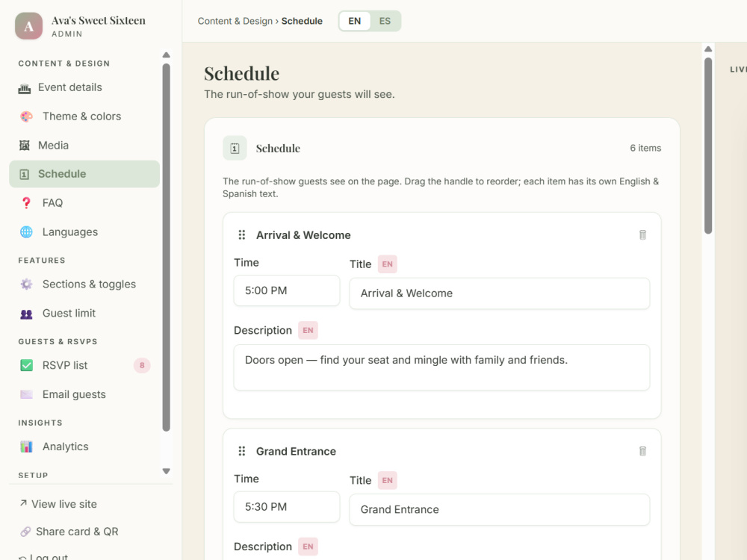Click EN badge beside Grand Entrance Title label

(387, 480)
